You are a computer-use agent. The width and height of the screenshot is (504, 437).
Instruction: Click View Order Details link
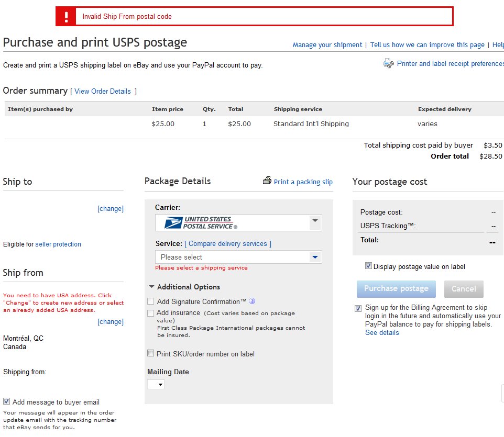click(103, 91)
